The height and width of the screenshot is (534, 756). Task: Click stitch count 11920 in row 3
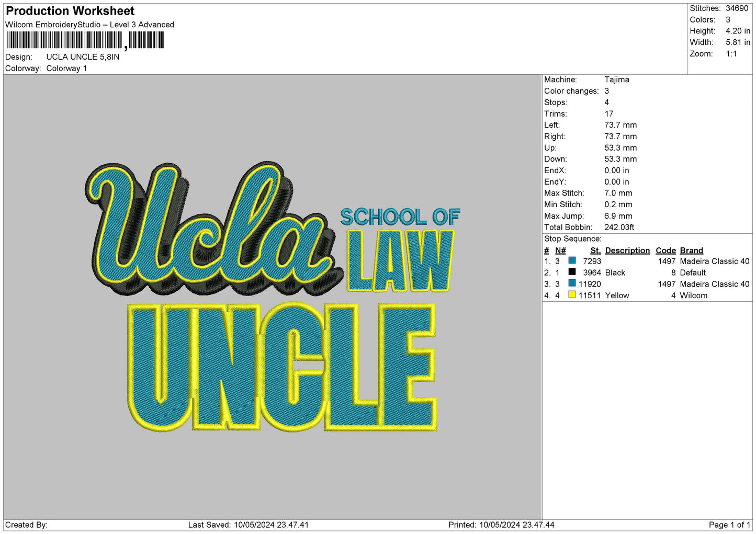(590, 284)
